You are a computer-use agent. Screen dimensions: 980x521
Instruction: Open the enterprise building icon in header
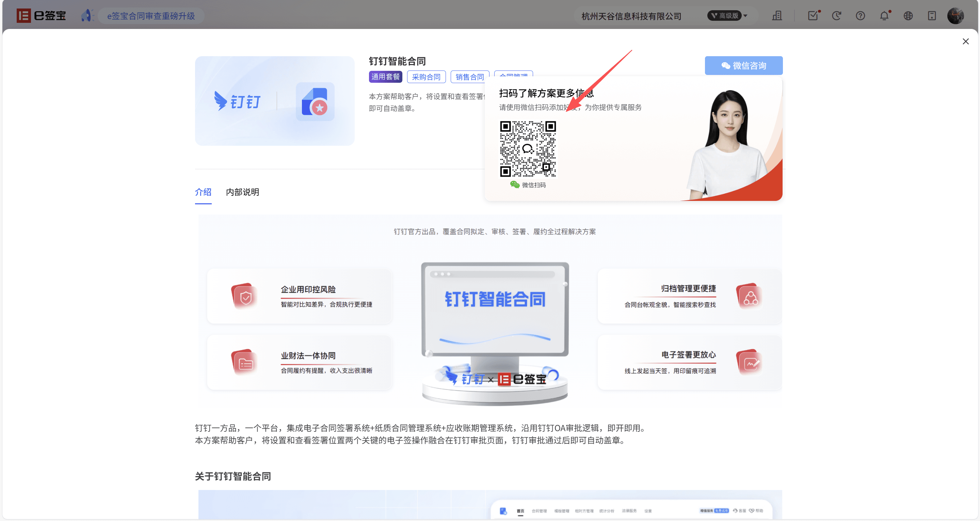(777, 16)
